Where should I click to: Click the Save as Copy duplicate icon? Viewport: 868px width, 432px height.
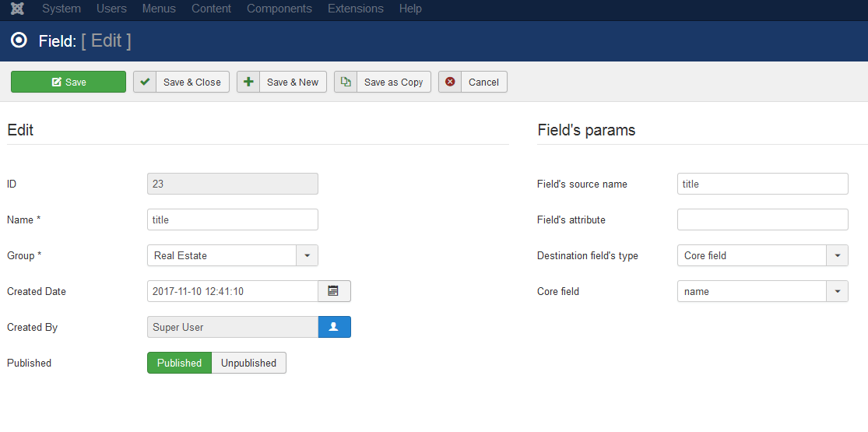tap(346, 82)
